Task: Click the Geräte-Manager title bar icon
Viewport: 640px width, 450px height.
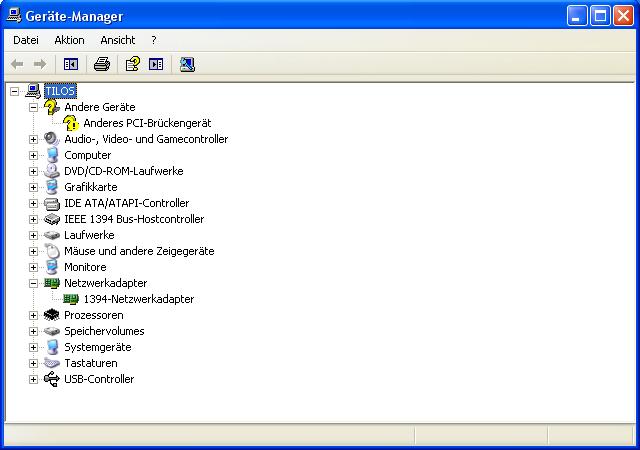Action: point(14,16)
